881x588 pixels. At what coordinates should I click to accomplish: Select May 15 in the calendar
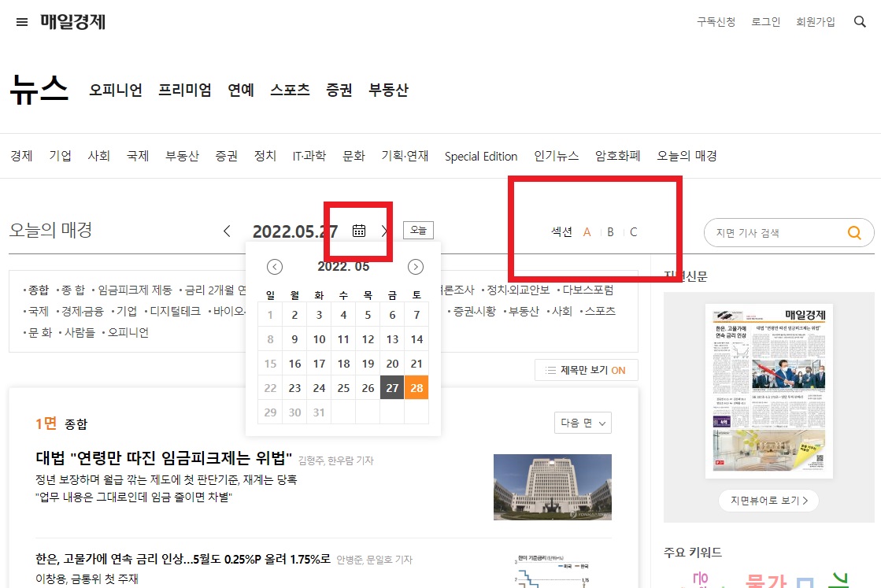pyautogui.click(x=269, y=363)
